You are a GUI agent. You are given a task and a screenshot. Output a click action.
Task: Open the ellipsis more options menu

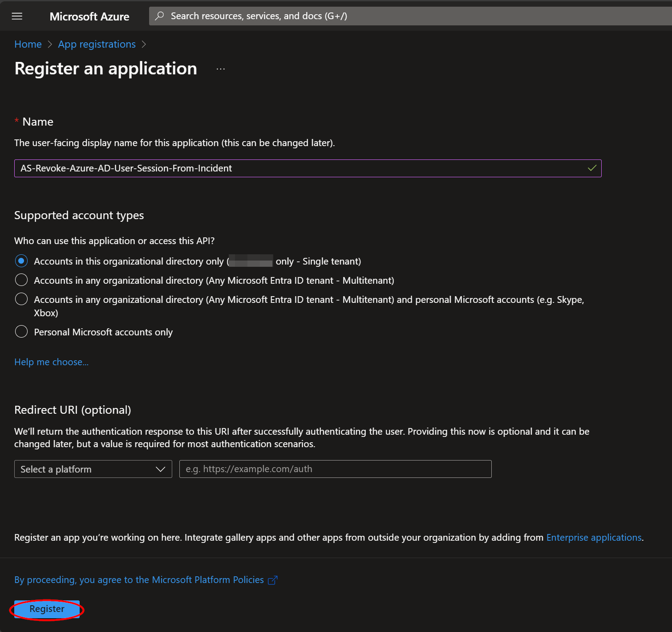coord(221,69)
